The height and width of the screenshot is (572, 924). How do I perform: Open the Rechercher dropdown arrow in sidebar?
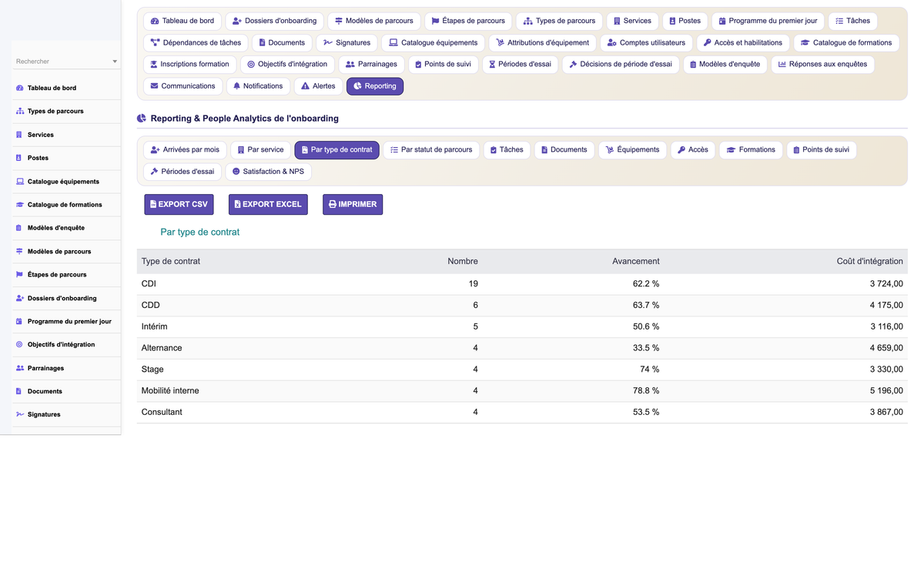pyautogui.click(x=115, y=62)
